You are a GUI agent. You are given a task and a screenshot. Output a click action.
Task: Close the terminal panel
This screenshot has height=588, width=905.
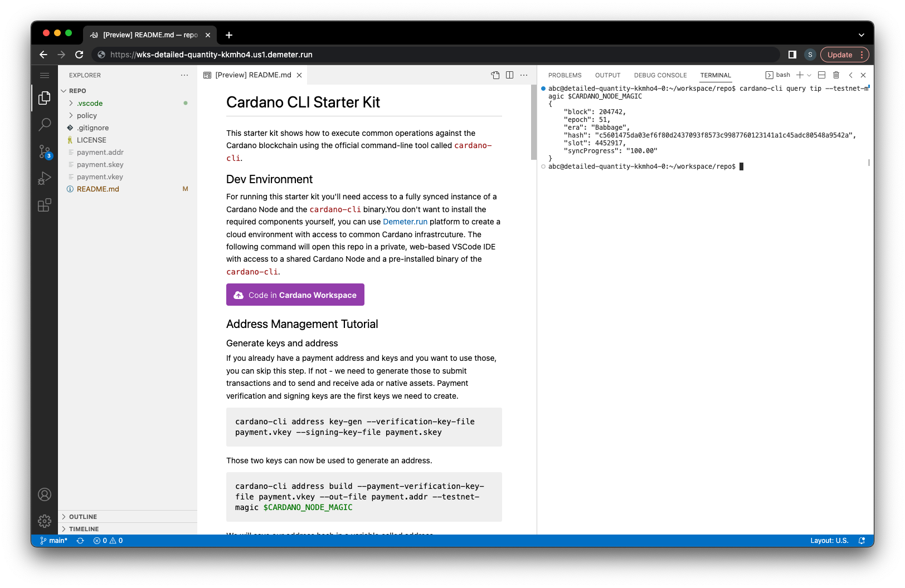[863, 75]
